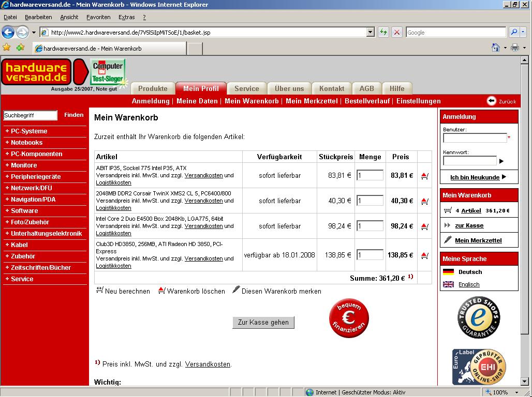Click the Computer Bild Test-Sieger badge
This screenshot has width=532, height=397.
coord(108,72)
